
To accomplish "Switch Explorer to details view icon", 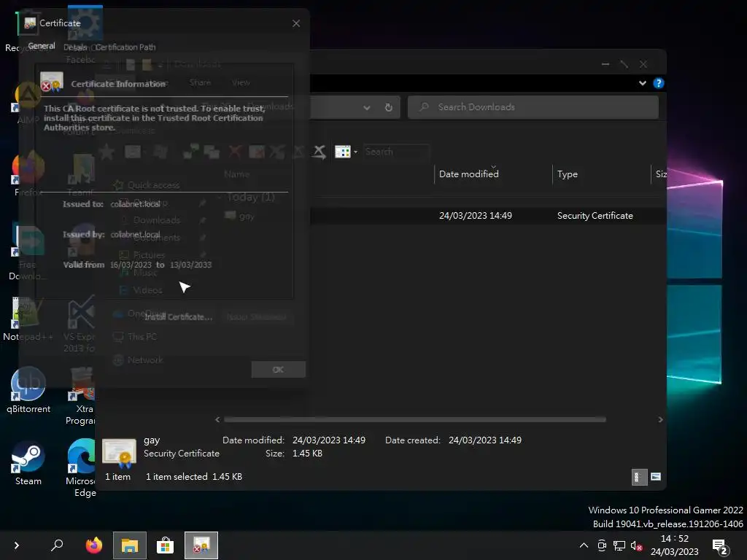I will [639, 477].
